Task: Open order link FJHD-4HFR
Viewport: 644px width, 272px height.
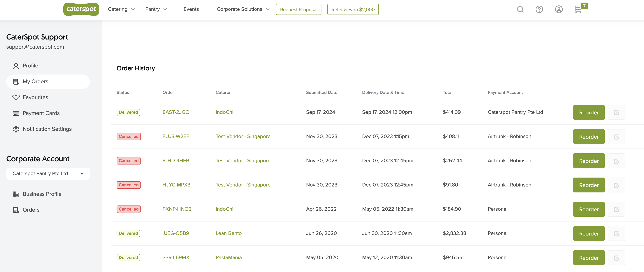Action: [x=176, y=161]
